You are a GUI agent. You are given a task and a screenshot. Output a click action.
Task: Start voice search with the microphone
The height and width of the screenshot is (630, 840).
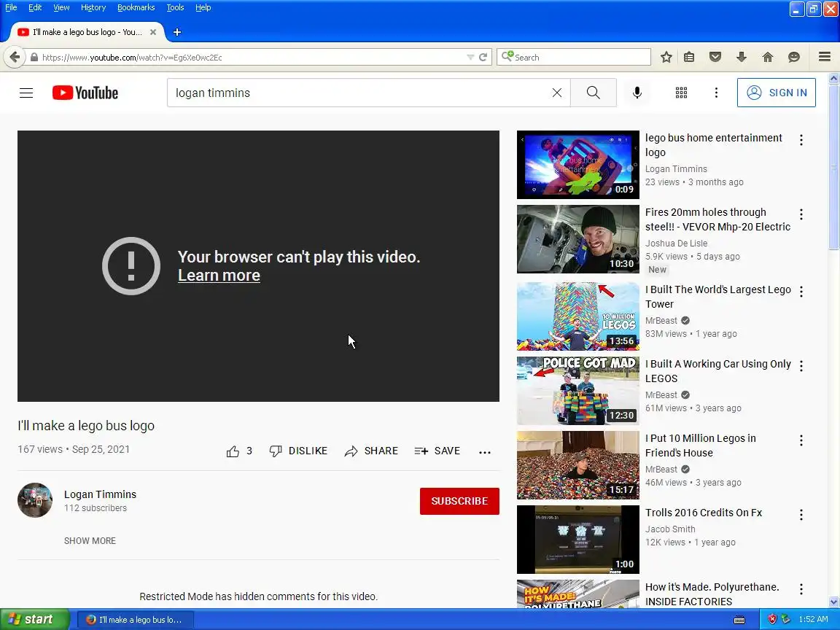click(637, 93)
